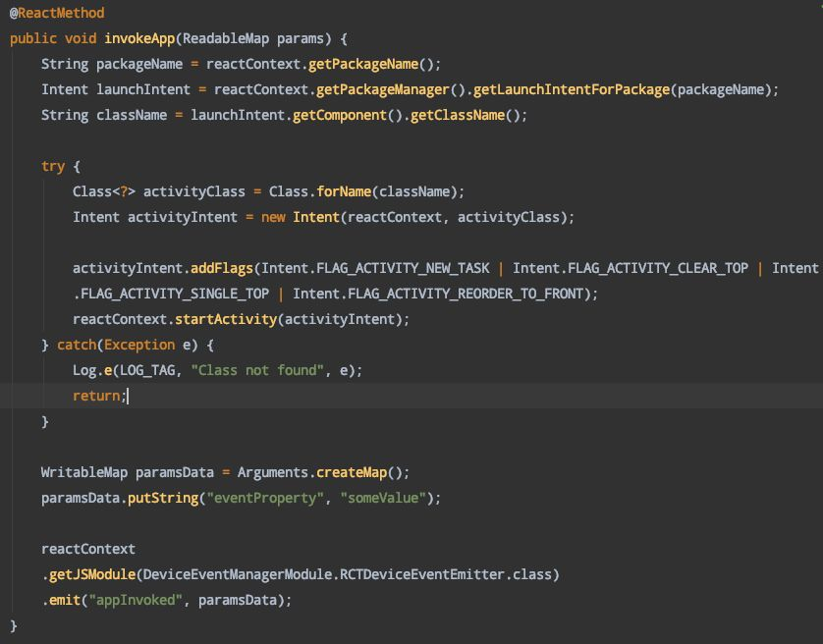The width and height of the screenshot is (823, 644).
Task: Click the putString method call
Action: click(x=163, y=498)
